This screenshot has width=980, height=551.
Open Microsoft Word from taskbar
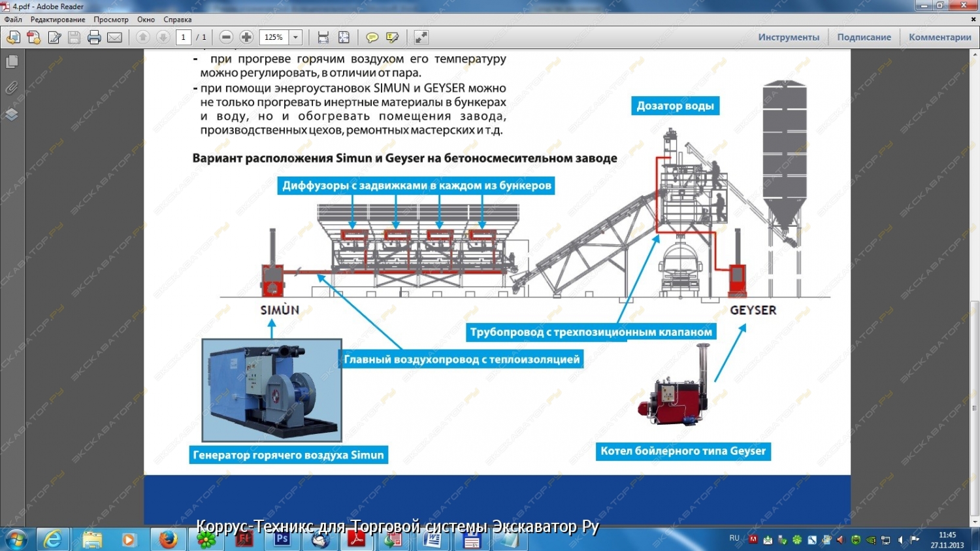[x=433, y=540]
